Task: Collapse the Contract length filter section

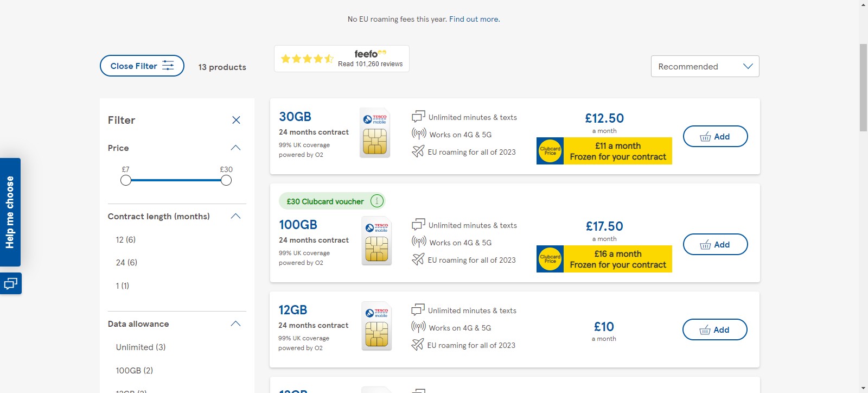Action: pyautogui.click(x=235, y=216)
